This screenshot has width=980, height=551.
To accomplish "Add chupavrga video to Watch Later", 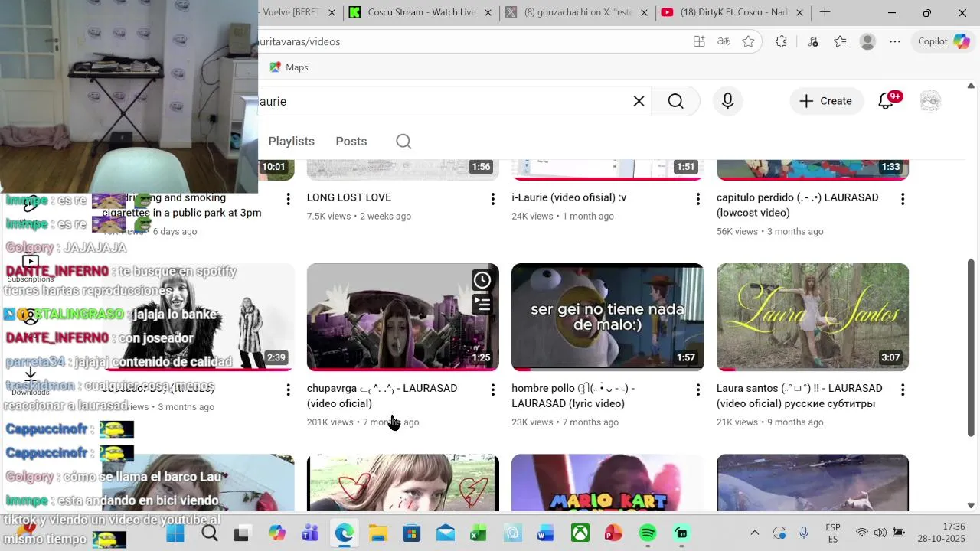I will pos(482,280).
